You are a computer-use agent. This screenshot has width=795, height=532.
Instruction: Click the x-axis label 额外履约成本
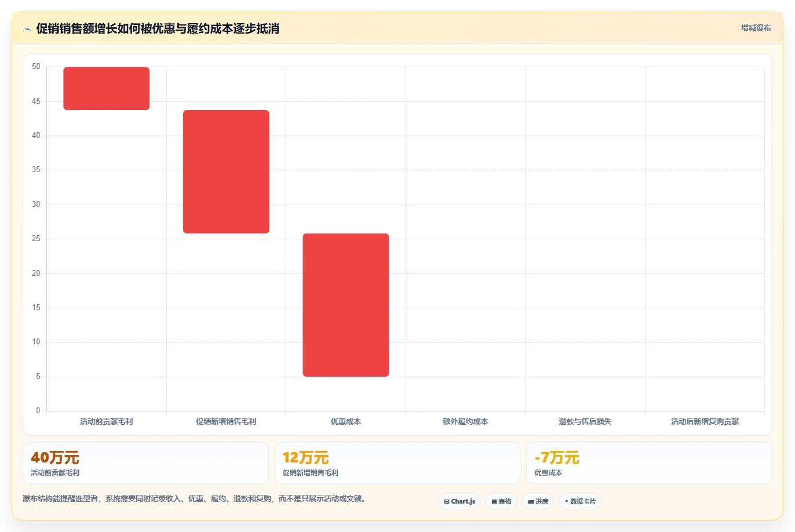tap(465, 421)
